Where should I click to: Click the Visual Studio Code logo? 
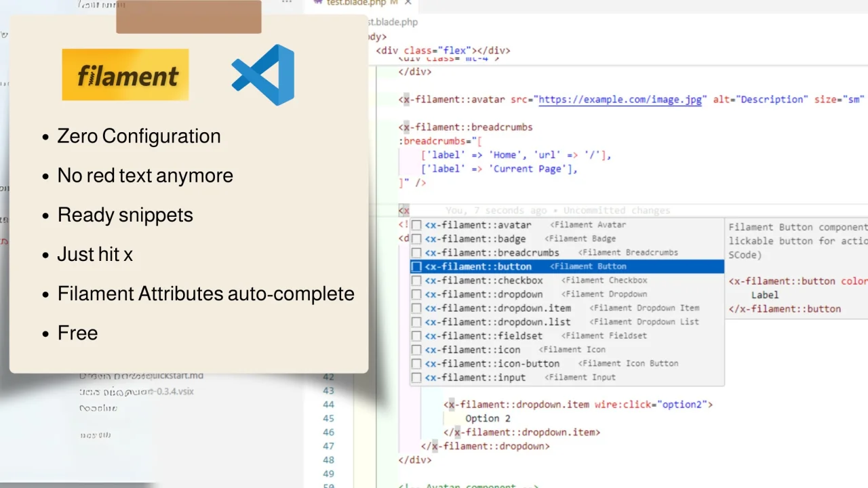coord(262,75)
